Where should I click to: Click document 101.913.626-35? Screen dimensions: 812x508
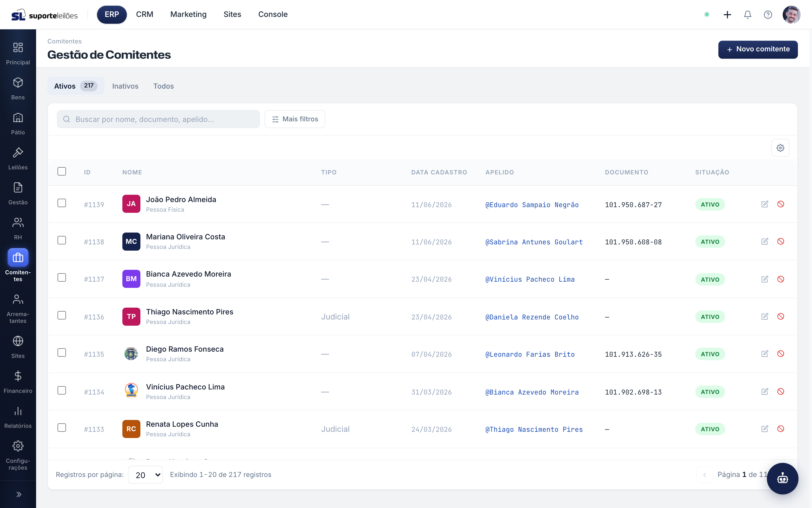(x=633, y=354)
